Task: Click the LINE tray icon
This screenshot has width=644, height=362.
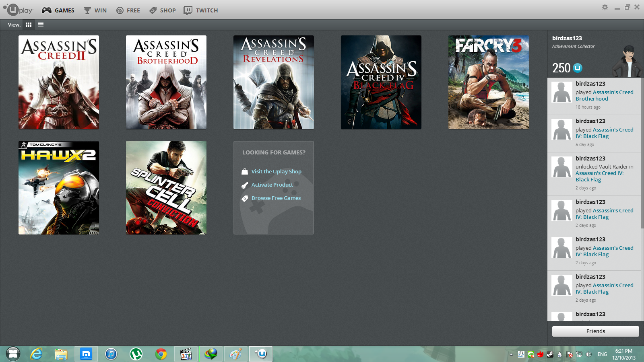Action: point(531,354)
